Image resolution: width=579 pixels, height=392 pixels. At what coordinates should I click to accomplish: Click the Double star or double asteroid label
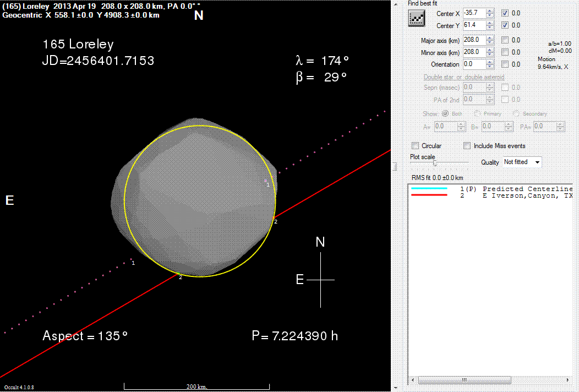pyautogui.click(x=464, y=77)
